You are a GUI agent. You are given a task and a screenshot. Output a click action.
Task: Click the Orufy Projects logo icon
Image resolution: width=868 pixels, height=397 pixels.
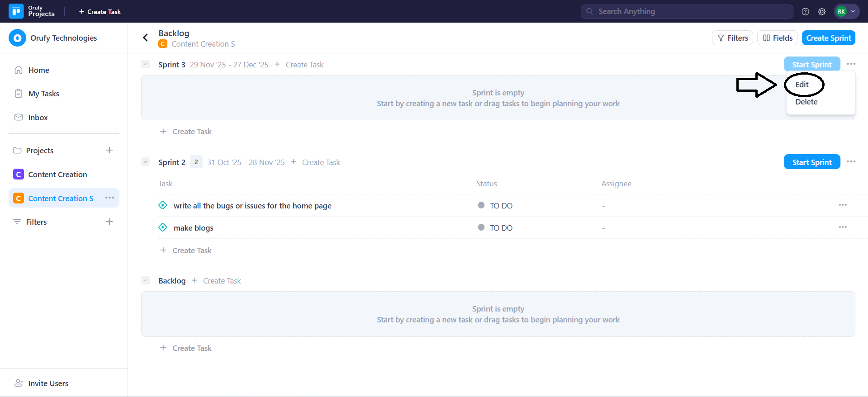[x=16, y=11]
